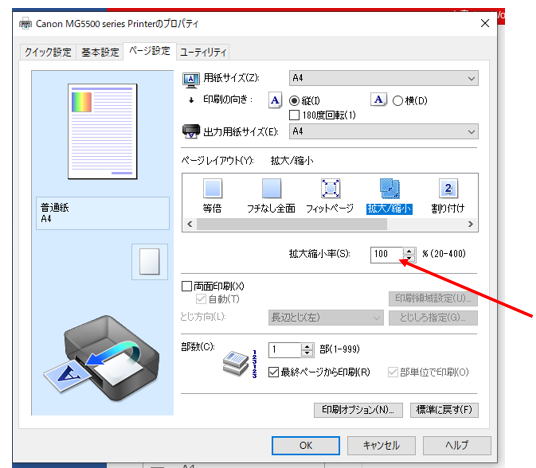Select the 横 landscape radio button

click(x=398, y=101)
